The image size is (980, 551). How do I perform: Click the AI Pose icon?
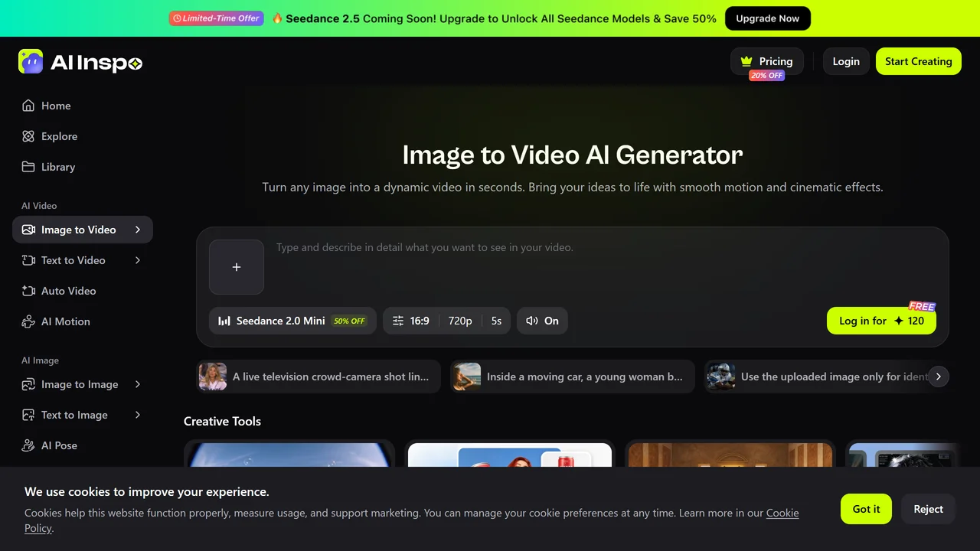[x=28, y=445]
